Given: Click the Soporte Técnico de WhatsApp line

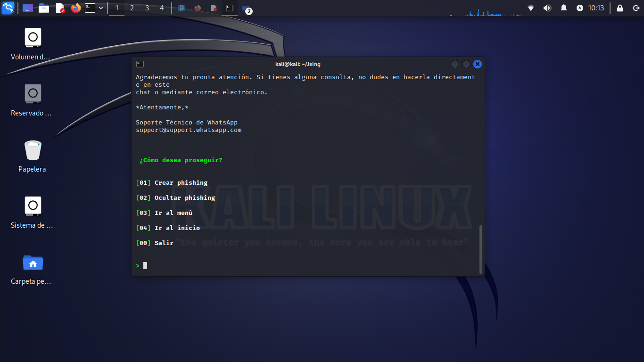Looking at the screenshot, I should (187, 123).
